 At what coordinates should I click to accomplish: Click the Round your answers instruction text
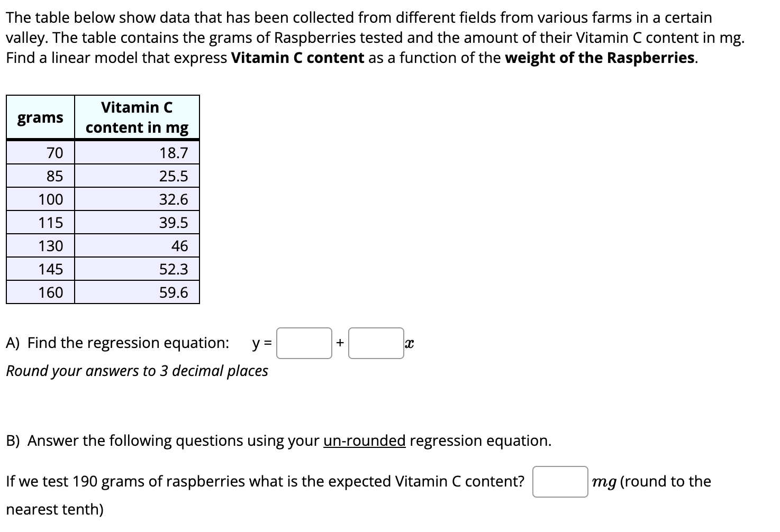pyautogui.click(x=137, y=371)
